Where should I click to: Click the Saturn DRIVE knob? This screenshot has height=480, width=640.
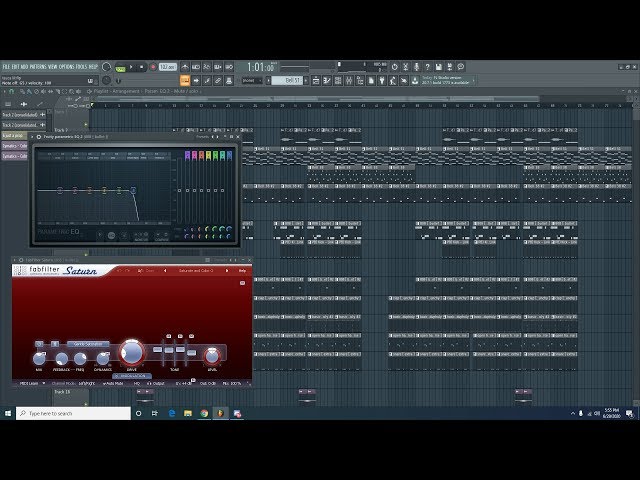[x=131, y=352]
